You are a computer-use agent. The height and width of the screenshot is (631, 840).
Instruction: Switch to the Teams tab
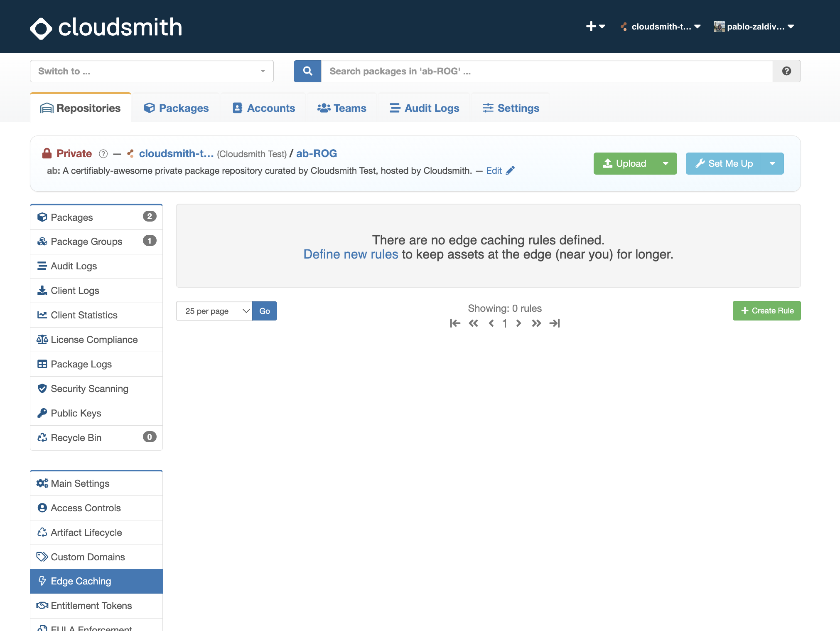[341, 108]
